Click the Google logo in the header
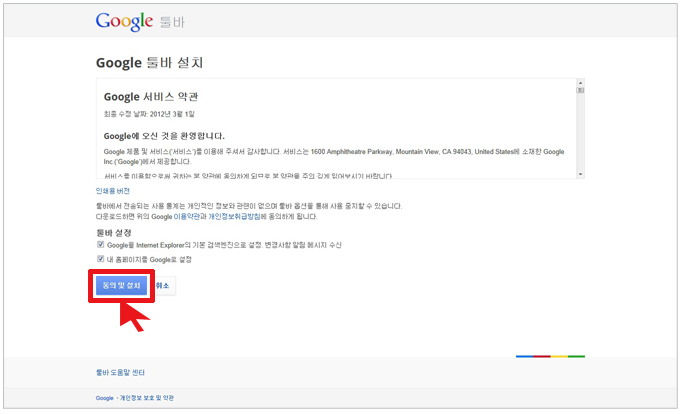The height and width of the screenshot is (414, 684). 124,21
